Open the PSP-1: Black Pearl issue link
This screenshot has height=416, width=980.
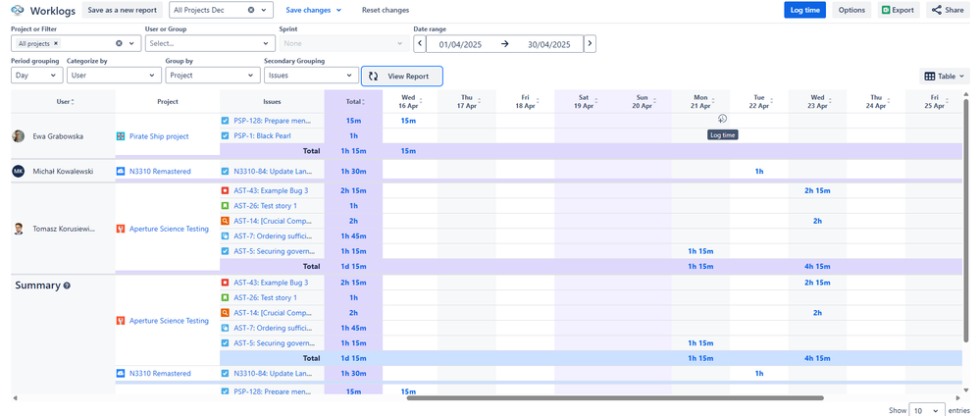click(260, 136)
